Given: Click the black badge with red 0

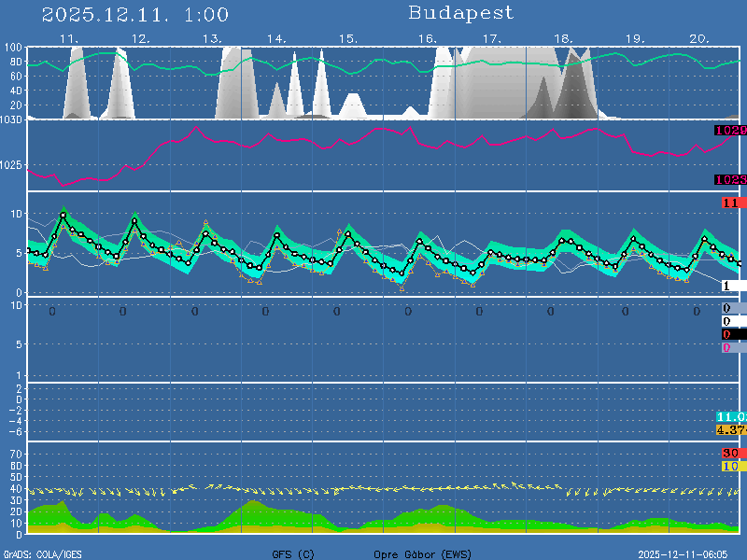Looking at the screenshot, I should click(x=733, y=334).
